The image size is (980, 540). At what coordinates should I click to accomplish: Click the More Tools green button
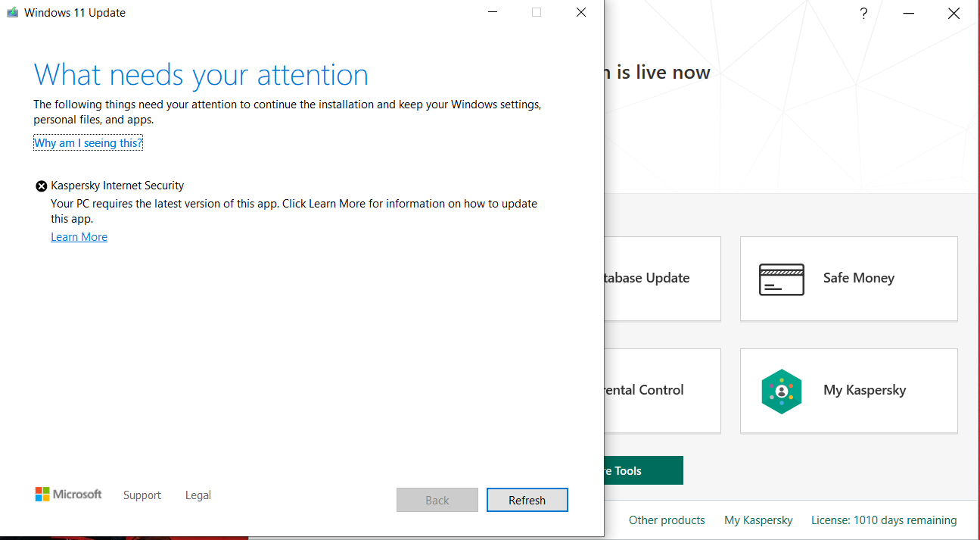pyautogui.click(x=644, y=470)
